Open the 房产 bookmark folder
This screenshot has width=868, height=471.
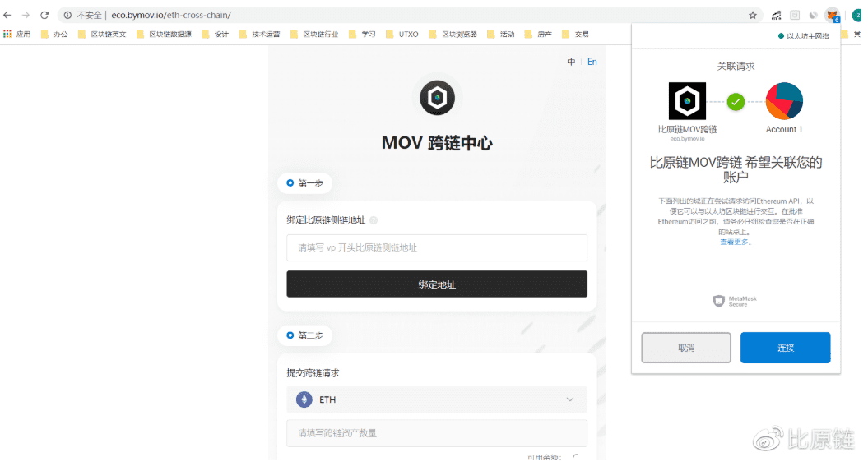point(538,35)
